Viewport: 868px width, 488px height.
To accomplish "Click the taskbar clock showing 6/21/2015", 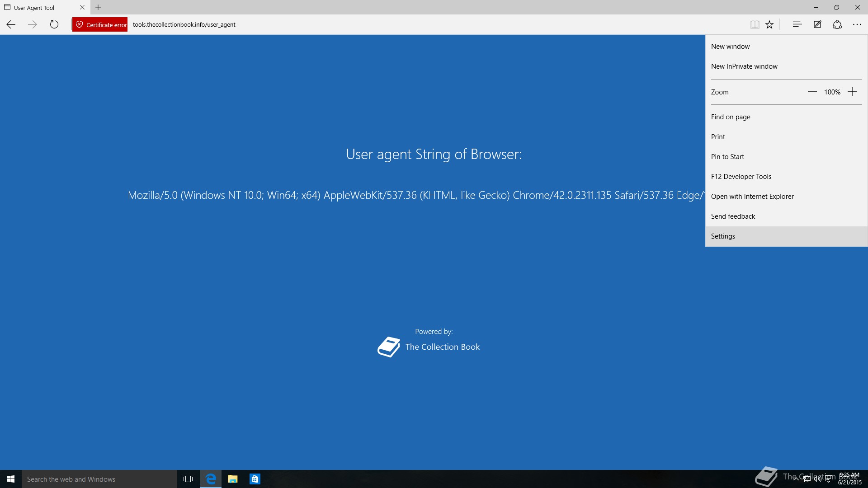I will point(849,479).
